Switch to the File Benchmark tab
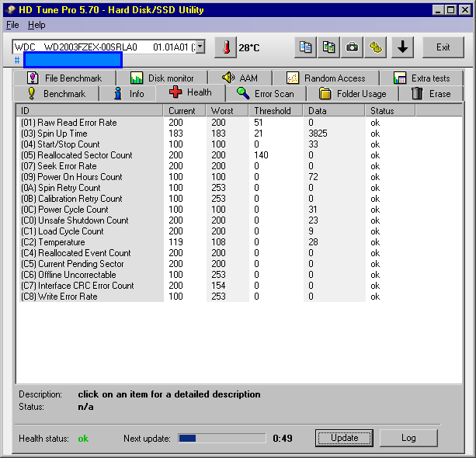The width and height of the screenshot is (476, 458). [64, 78]
